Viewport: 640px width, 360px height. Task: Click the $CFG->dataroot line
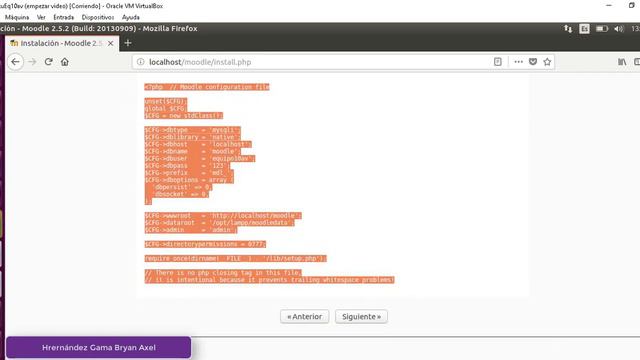coord(219,222)
